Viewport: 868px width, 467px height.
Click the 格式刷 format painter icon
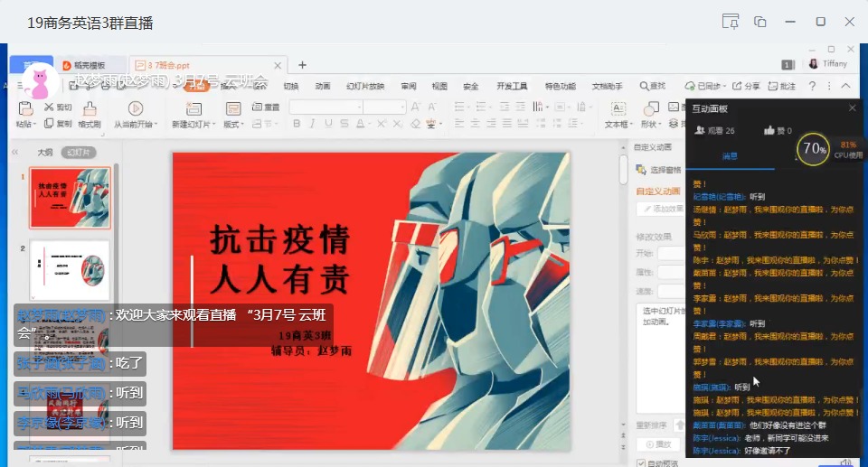(x=88, y=107)
